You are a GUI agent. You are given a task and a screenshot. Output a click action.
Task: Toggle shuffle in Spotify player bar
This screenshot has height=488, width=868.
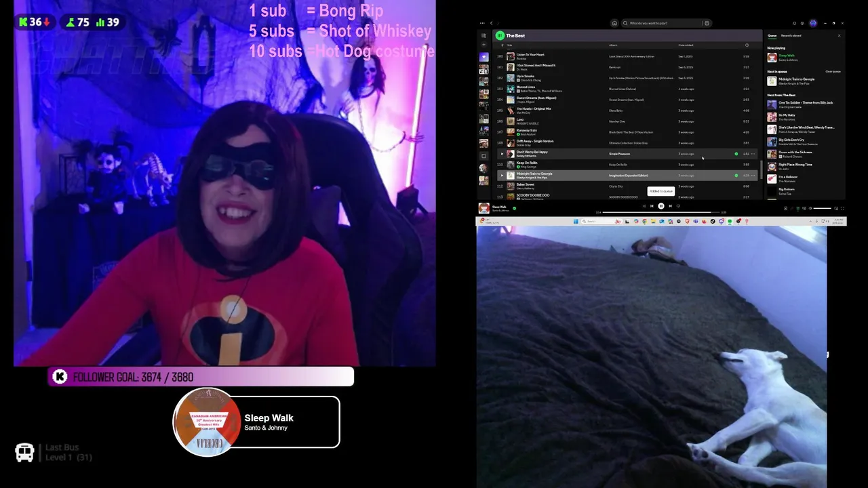pyautogui.click(x=644, y=206)
